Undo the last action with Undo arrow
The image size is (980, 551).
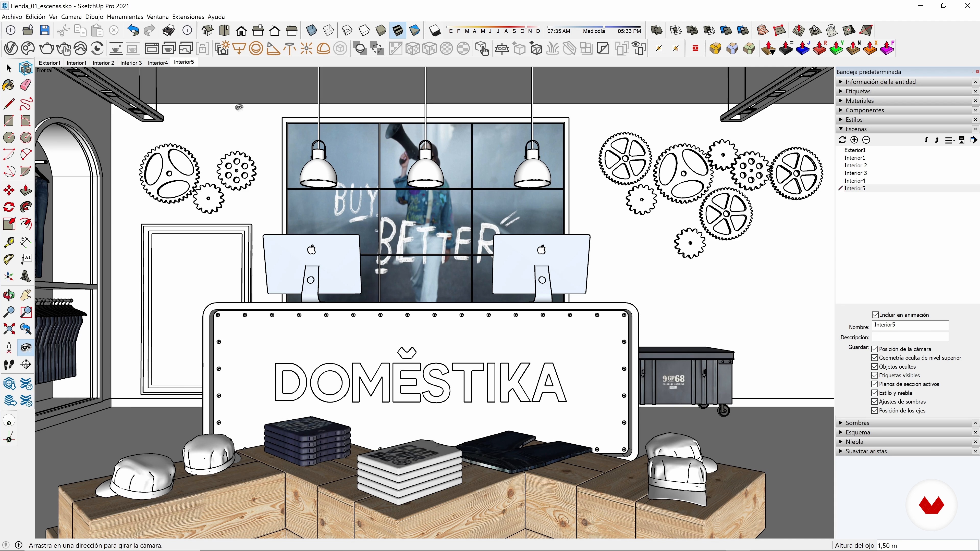[x=133, y=30]
